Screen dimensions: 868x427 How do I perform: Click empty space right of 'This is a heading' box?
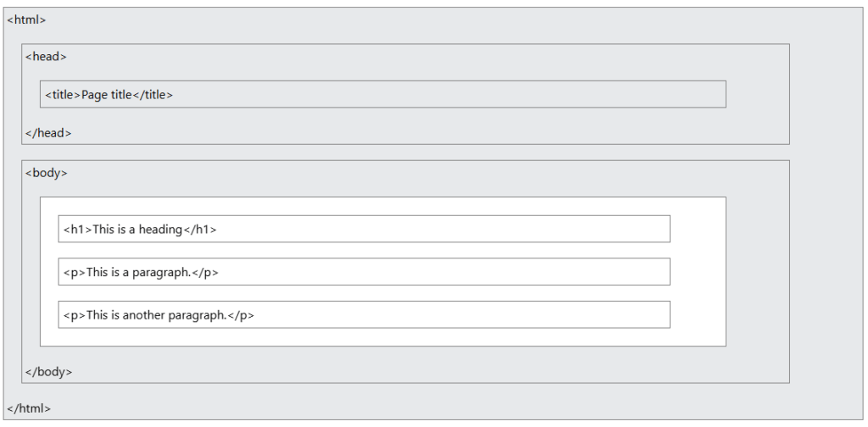pyautogui.click(x=697, y=229)
